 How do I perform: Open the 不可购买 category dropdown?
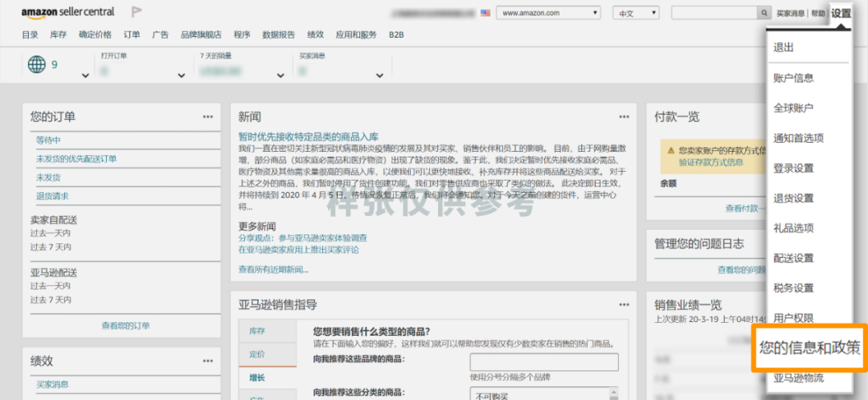pyautogui.click(x=544, y=394)
